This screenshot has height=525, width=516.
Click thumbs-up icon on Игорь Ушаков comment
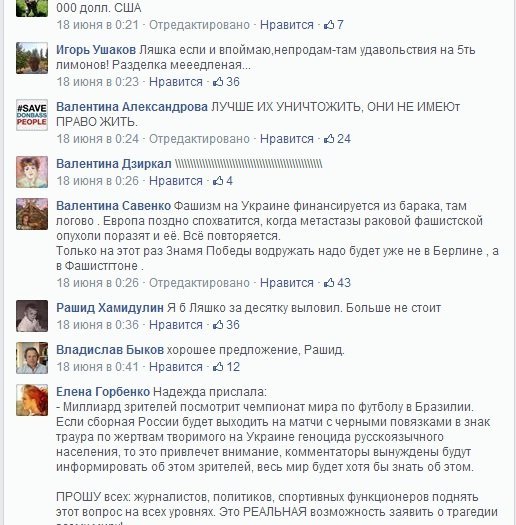(218, 81)
